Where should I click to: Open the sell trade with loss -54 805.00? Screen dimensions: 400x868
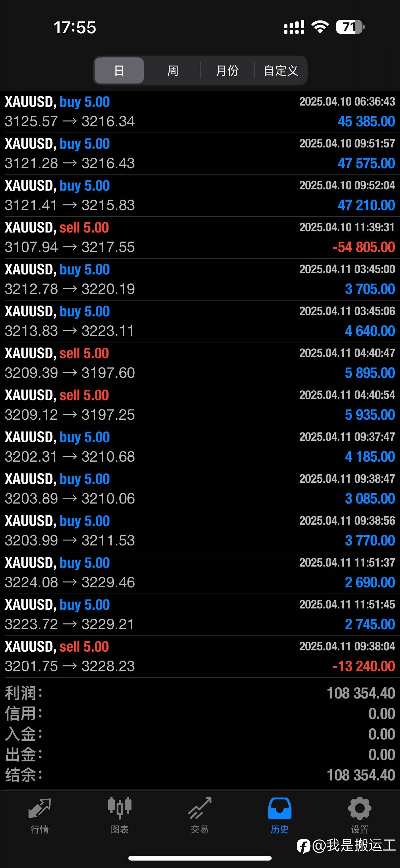[x=200, y=237]
